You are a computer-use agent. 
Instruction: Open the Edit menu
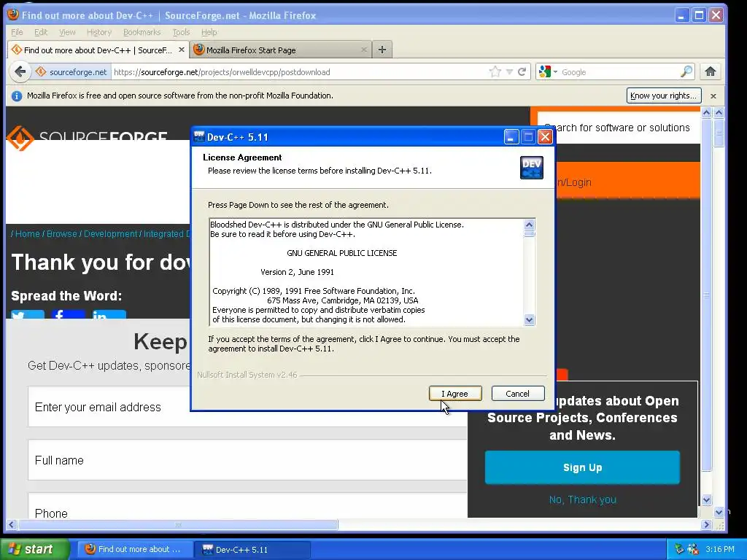point(41,32)
